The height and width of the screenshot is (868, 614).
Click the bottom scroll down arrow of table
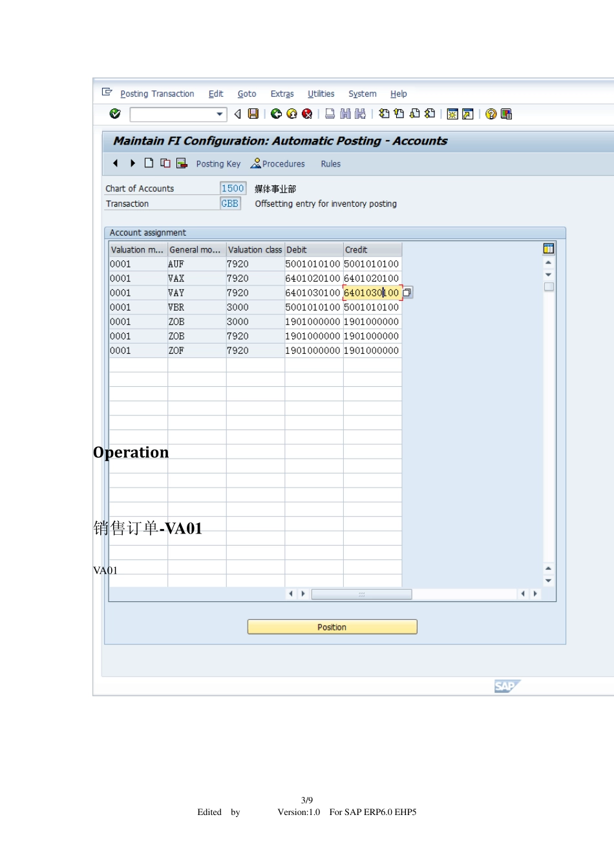tap(549, 581)
